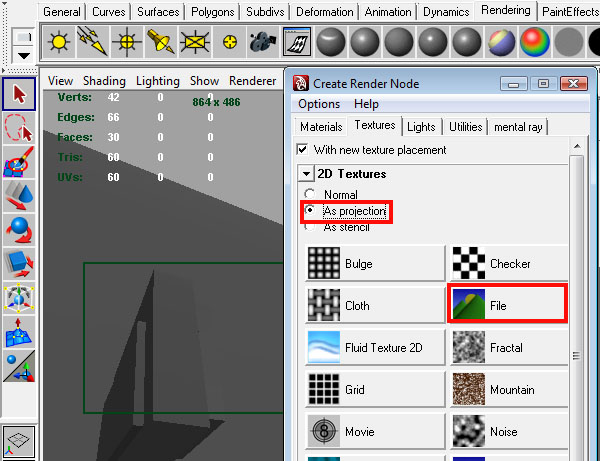Create a directional light from the shelf
Viewport: 600px width, 461px height.
point(93,41)
